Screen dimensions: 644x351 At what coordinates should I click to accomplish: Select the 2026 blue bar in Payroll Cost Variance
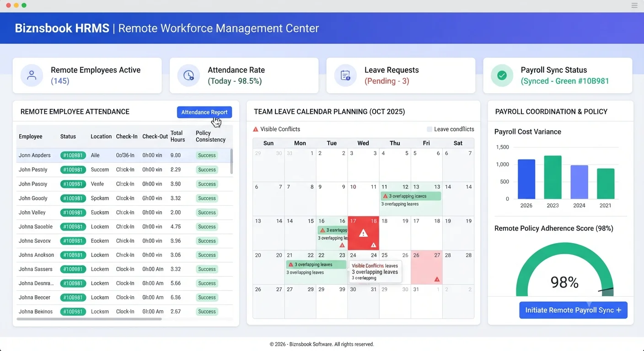526,179
